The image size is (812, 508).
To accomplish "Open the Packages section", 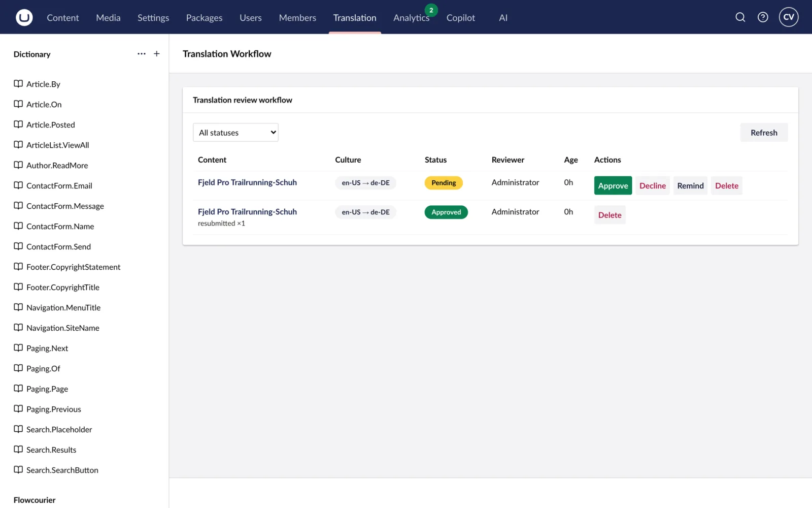I will pyautogui.click(x=204, y=18).
